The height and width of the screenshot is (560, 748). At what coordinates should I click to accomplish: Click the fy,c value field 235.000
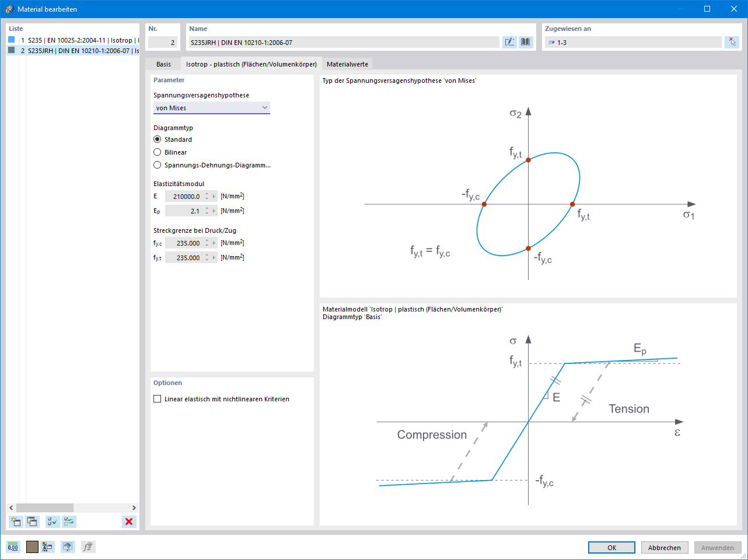point(184,243)
